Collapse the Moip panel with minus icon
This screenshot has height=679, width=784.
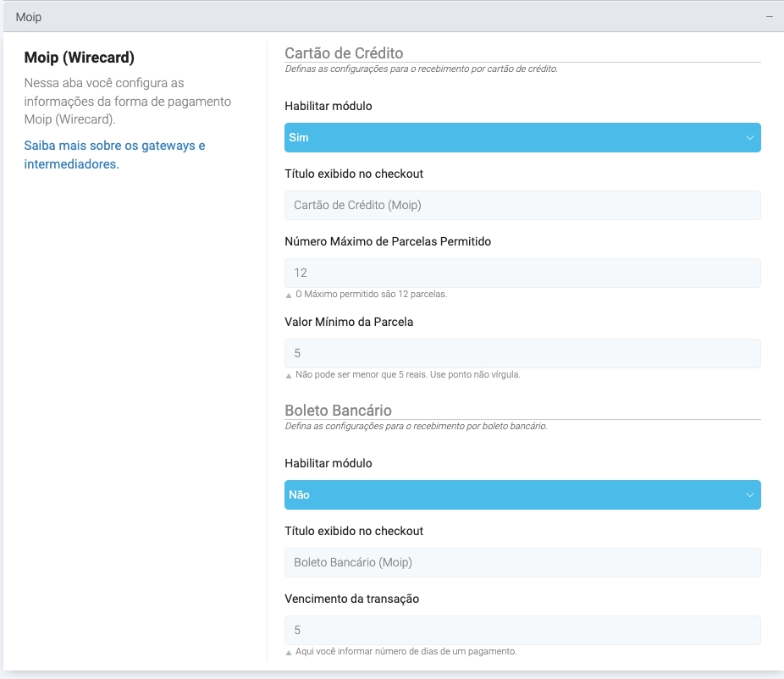770,17
